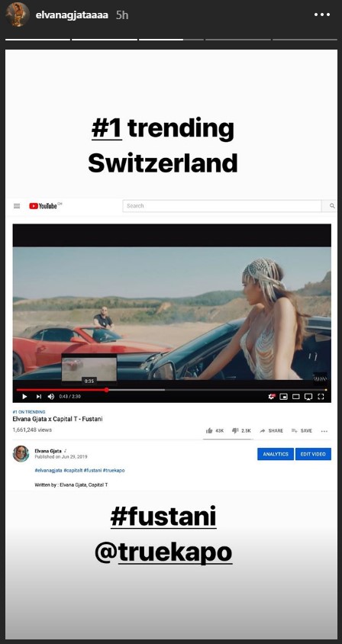Click the EDIT VIDEO button
Screen dimensions: 342x644
click(313, 454)
